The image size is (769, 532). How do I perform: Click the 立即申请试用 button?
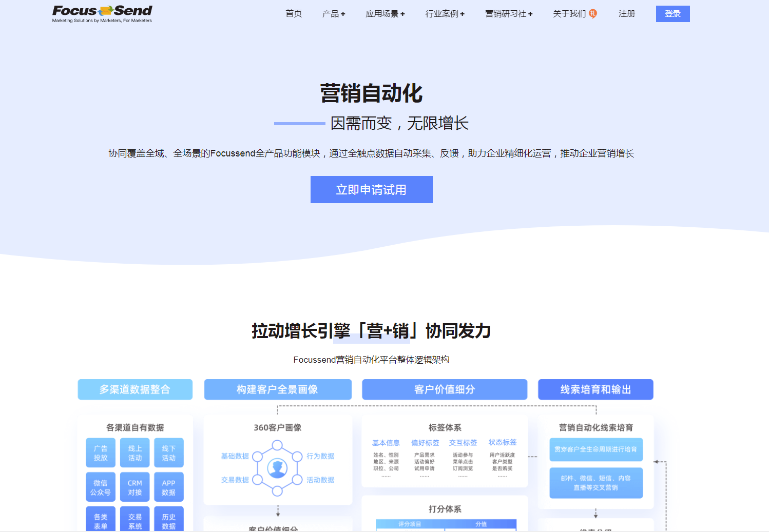click(x=372, y=190)
